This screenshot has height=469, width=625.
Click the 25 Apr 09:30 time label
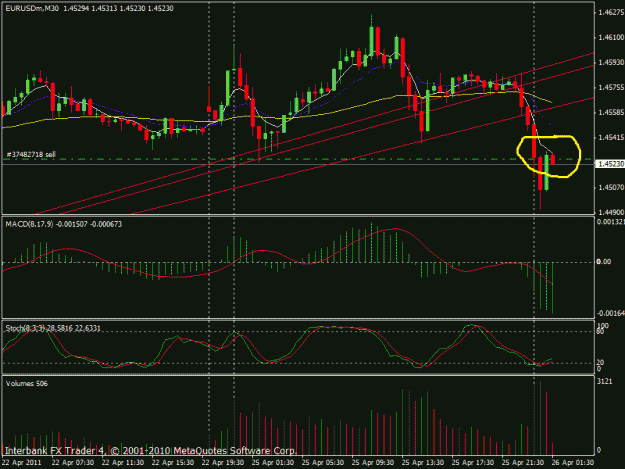tap(373, 463)
